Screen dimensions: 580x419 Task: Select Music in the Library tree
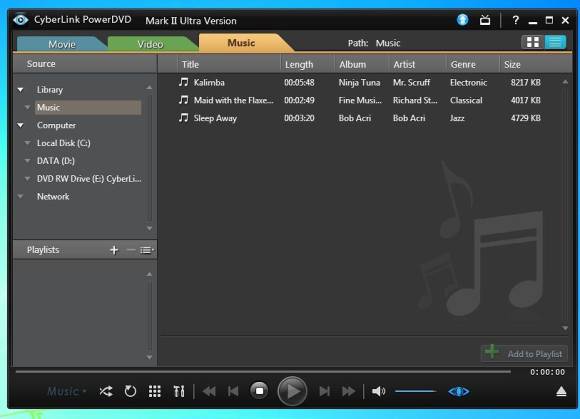pos(88,108)
